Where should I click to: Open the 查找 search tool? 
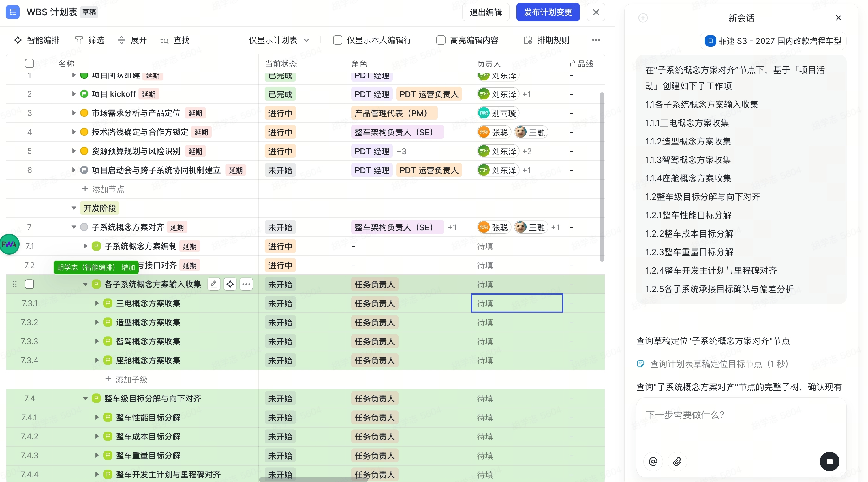click(175, 40)
